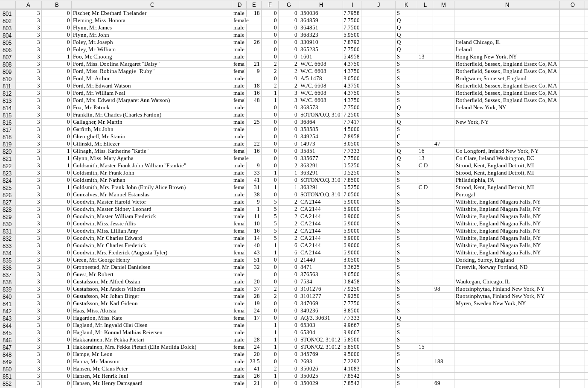Click ticket cell '350029'
The height and width of the screenshot is (388, 588).
(321, 383)
